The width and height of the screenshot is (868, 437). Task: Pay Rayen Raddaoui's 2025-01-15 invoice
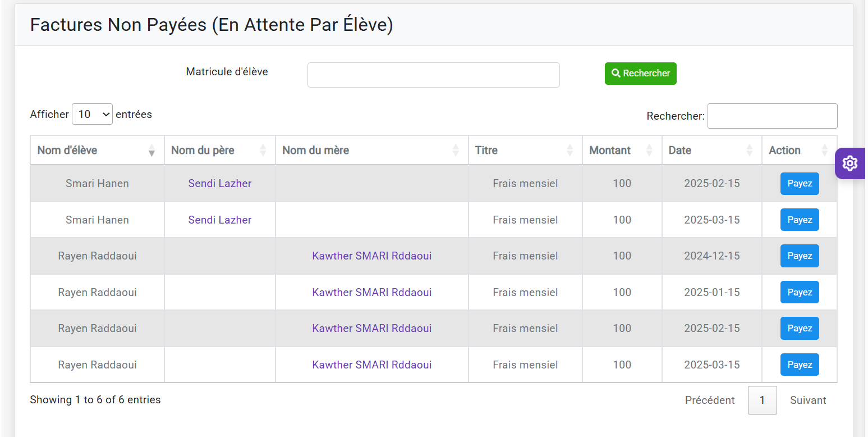click(799, 292)
